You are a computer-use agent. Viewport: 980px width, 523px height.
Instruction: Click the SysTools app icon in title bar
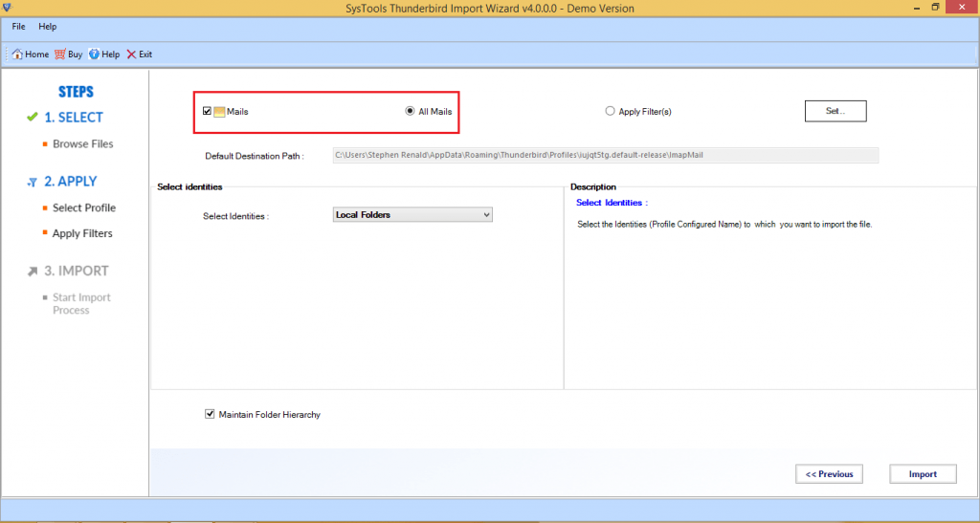pos(8,9)
